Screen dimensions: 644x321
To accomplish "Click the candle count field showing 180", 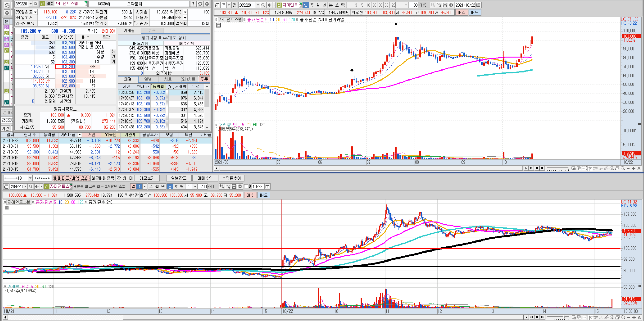I will (x=413, y=5).
